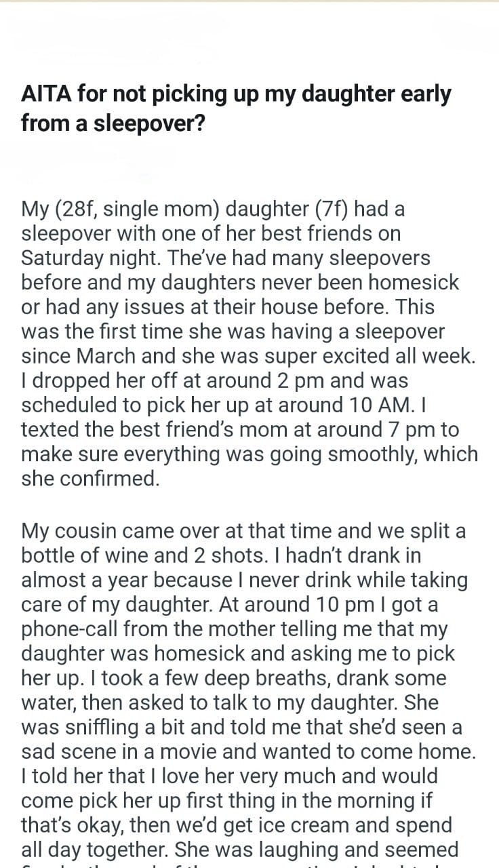Click the first paragraph starting "My (28f, single mom)"
Screen dimensions: 499x868
(249, 344)
